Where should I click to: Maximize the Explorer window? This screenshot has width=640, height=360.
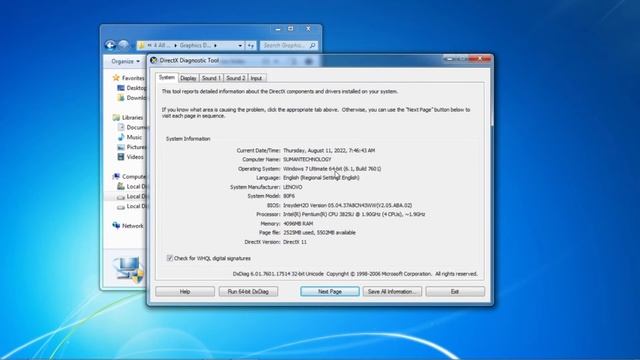[x=291, y=29]
